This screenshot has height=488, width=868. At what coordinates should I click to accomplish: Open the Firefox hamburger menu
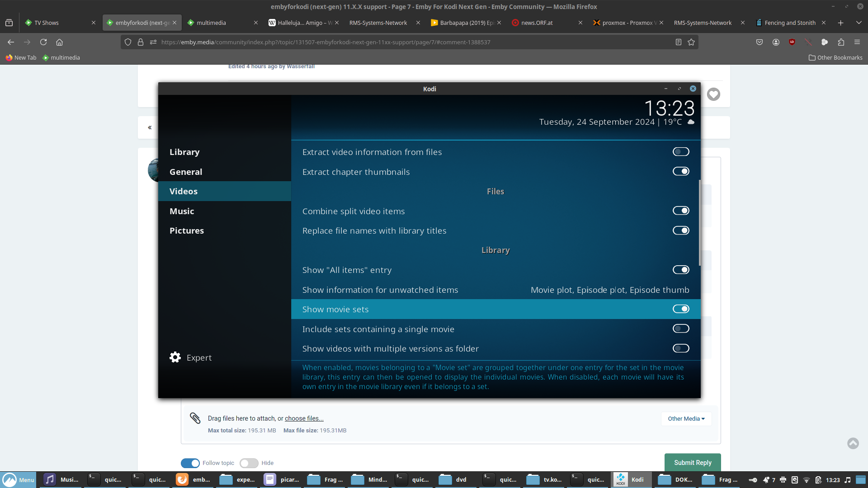pos(857,42)
